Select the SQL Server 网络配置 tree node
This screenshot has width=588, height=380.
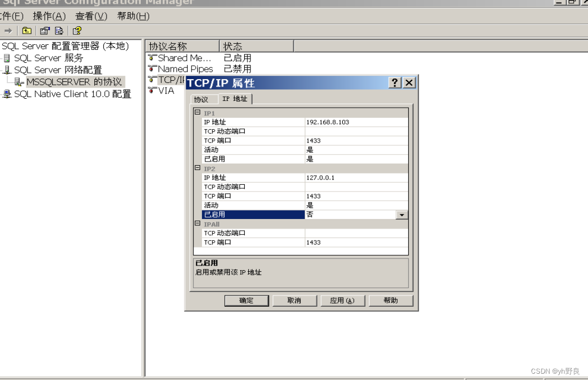58,70
